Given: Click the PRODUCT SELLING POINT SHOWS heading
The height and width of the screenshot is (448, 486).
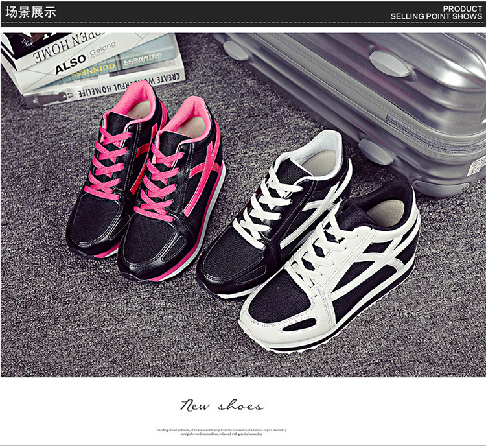Looking at the screenshot, I should [x=436, y=13].
